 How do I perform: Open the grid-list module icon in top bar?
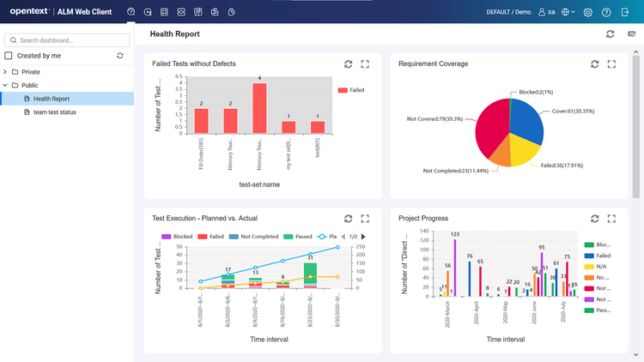(x=164, y=12)
